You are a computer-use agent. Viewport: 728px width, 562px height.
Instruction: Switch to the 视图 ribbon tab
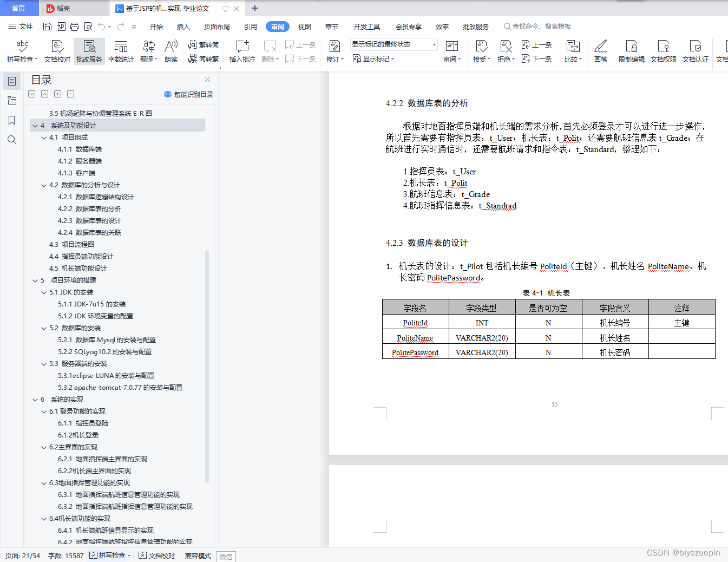305,27
